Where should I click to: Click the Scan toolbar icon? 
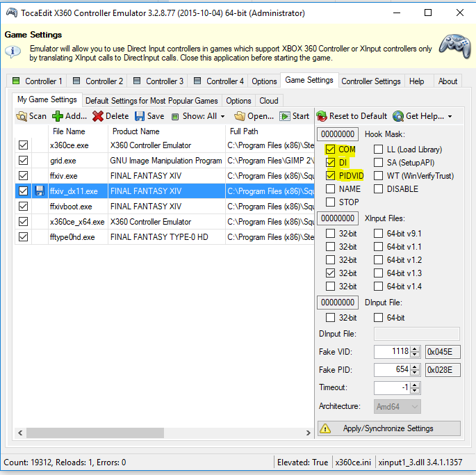(22, 116)
